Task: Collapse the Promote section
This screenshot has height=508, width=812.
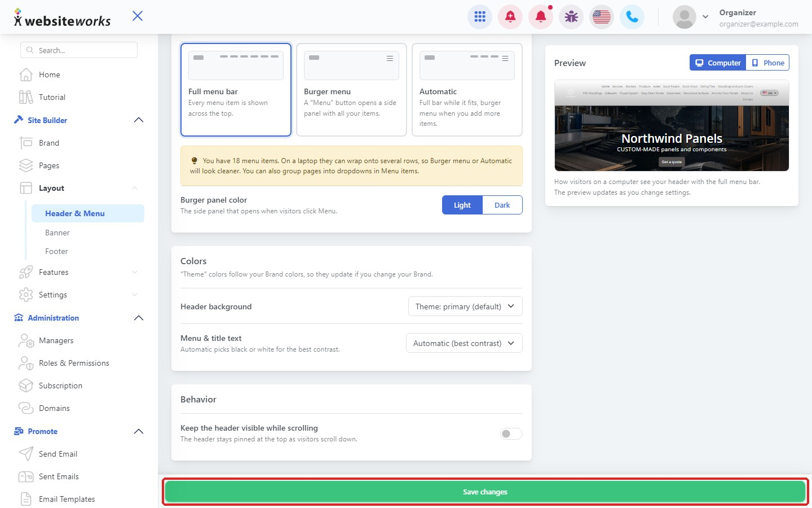Action: tap(139, 431)
